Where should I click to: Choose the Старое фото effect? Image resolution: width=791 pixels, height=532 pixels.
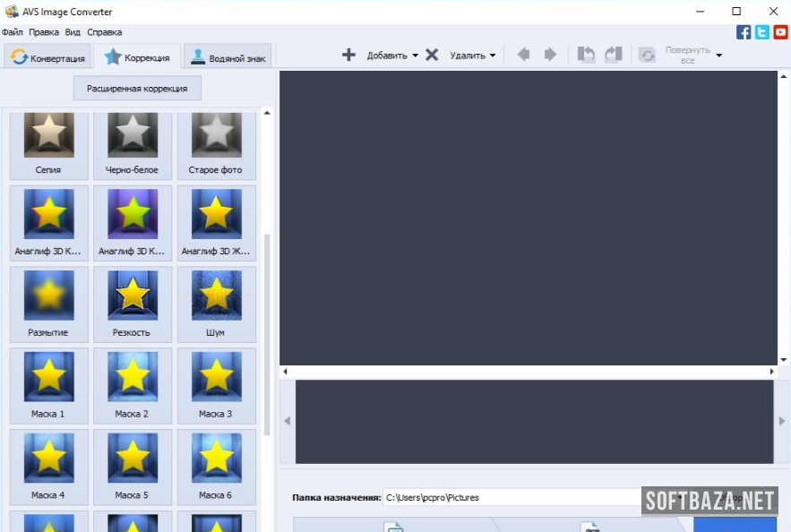click(x=216, y=144)
